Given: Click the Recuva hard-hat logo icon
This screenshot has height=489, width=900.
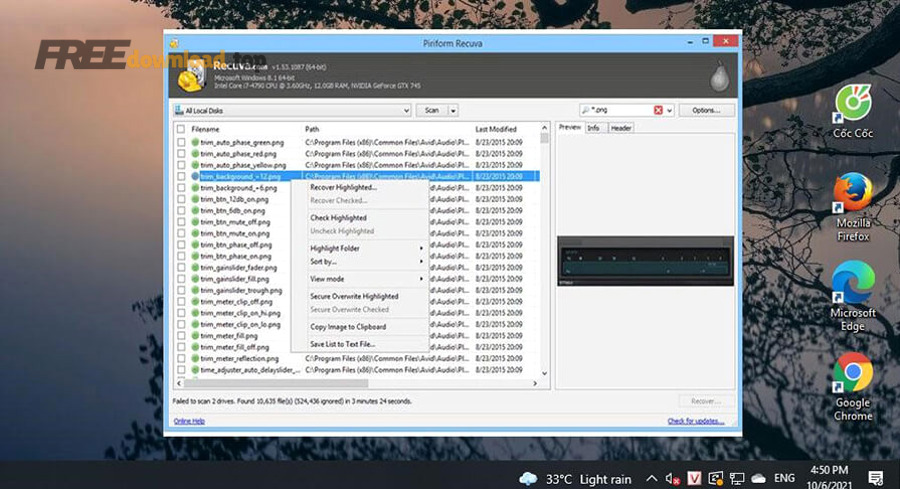Looking at the screenshot, I should pyautogui.click(x=192, y=77).
